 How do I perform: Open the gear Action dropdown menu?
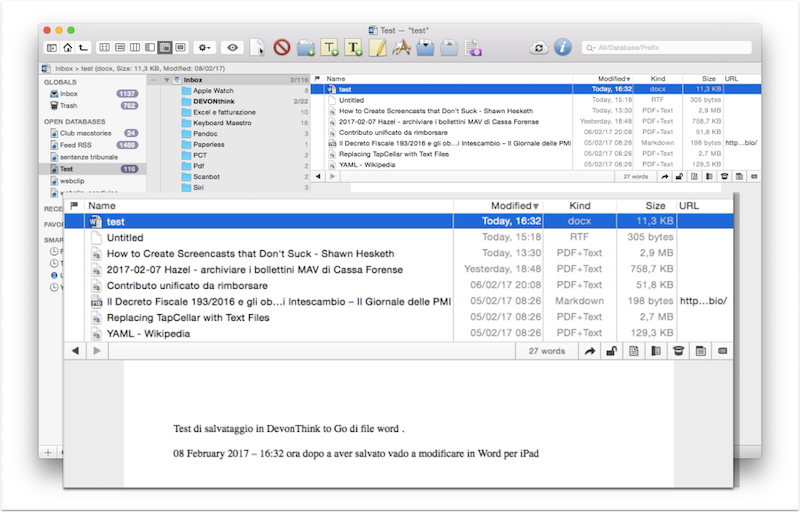tap(205, 47)
